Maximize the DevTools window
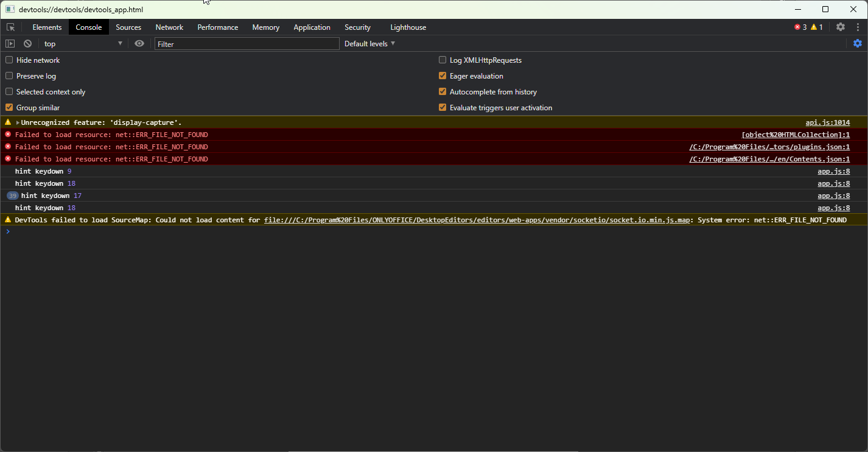Image resolution: width=868 pixels, height=452 pixels. [825, 9]
